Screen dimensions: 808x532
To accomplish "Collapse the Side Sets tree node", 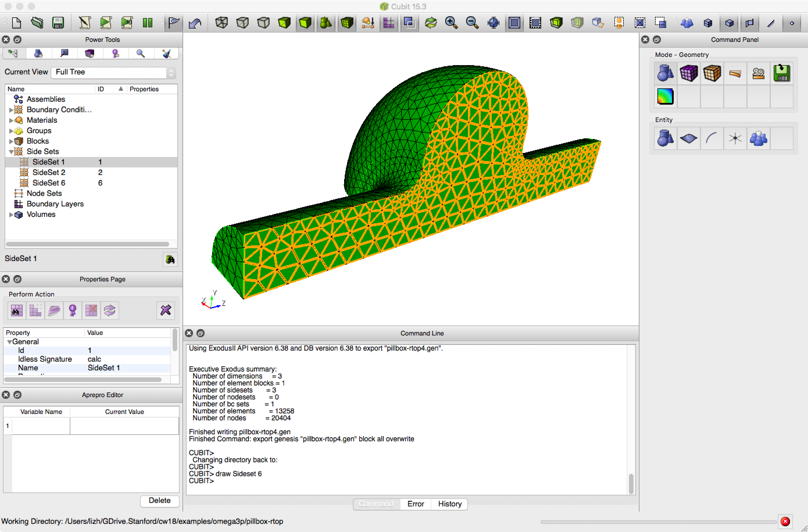I will 11,152.
